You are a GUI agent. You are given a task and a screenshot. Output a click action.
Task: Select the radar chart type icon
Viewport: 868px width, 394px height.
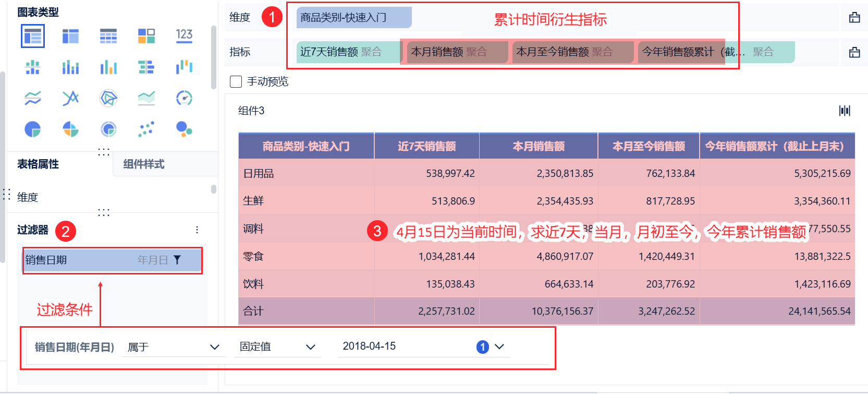click(x=108, y=98)
